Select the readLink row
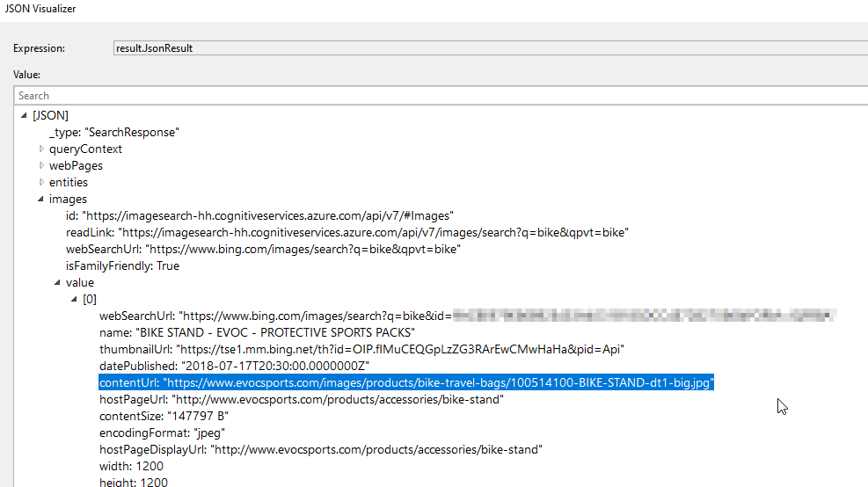868x487 pixels. click(347, 232)
